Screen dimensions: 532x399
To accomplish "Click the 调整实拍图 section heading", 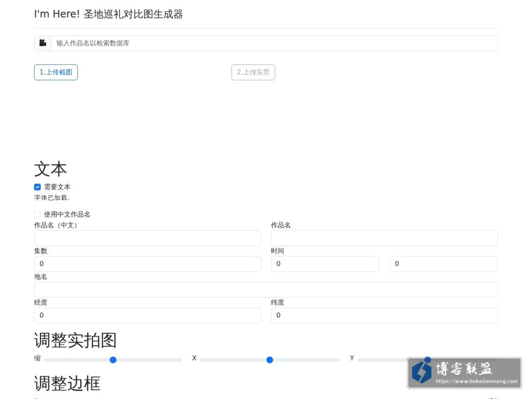I will (75, 340).
